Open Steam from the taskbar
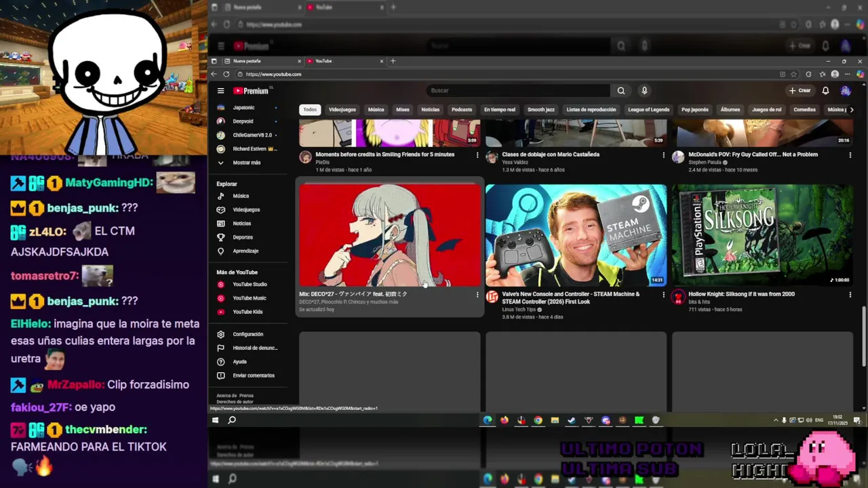Image resolution: width=868 pixels, height=488 pixels. pos(572,420)
